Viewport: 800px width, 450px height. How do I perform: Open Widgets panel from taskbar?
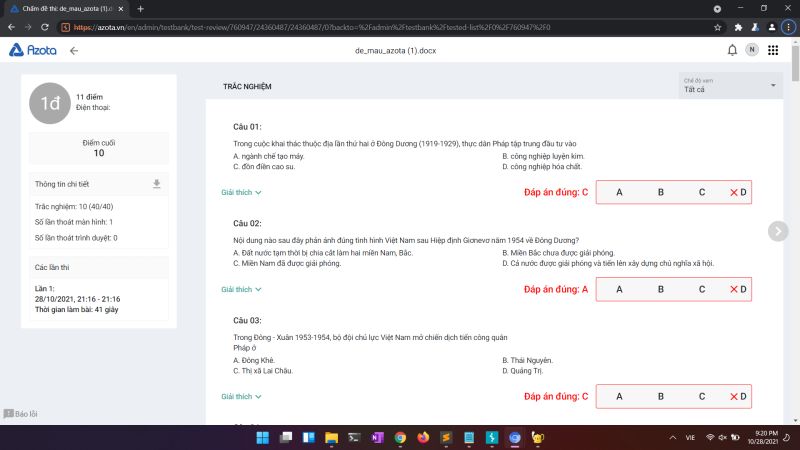coord(309,438)
